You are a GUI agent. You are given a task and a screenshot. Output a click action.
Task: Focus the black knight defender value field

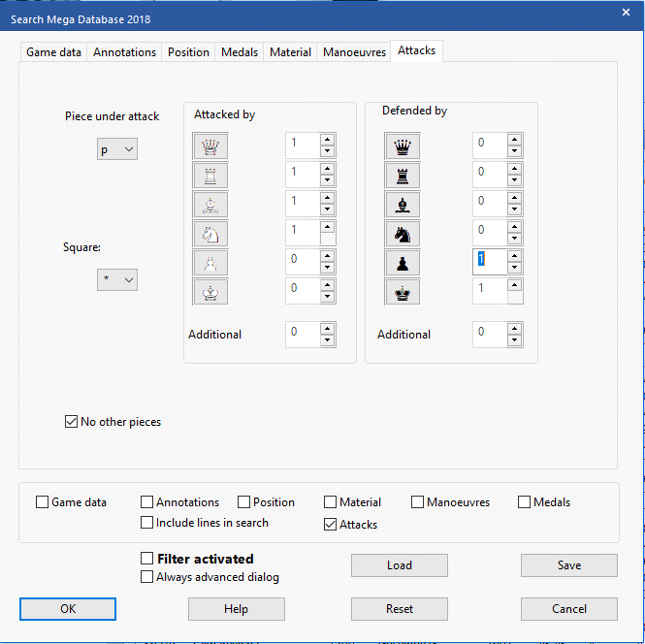(x=490, y=233)
